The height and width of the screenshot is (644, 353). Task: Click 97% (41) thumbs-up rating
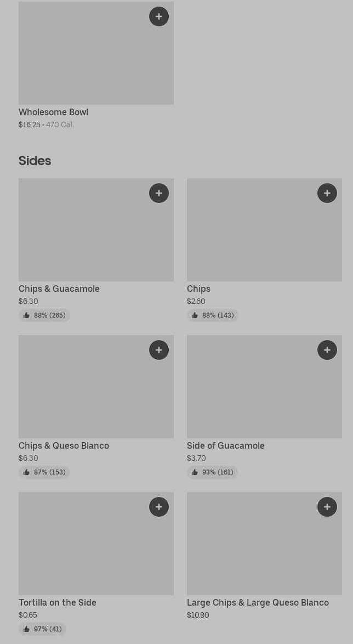click(42, 629)
